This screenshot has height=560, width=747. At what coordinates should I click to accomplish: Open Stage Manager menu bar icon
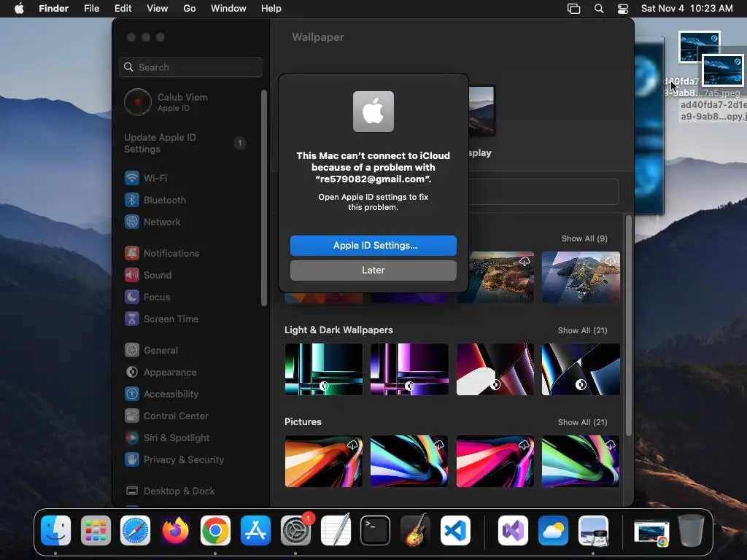(573, 9)
